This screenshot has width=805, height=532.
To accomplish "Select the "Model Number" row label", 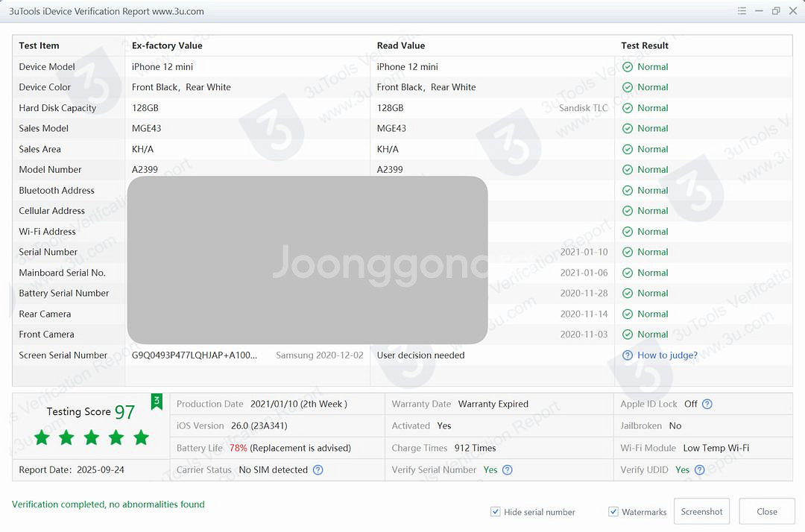I will (x=51, y=170).
